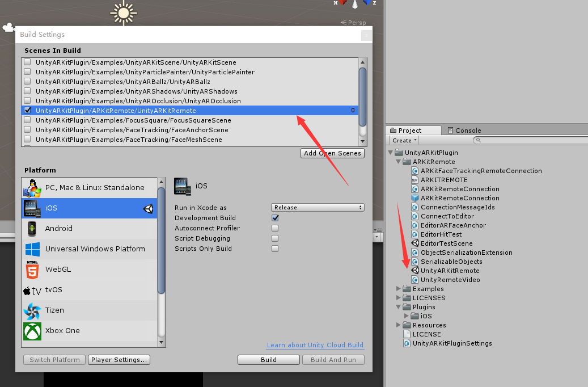Select Universal Windows Platform icon

click(32, 249)
